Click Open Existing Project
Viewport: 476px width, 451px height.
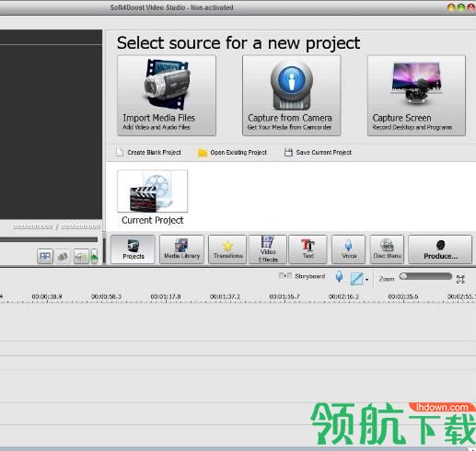[232, 152]
